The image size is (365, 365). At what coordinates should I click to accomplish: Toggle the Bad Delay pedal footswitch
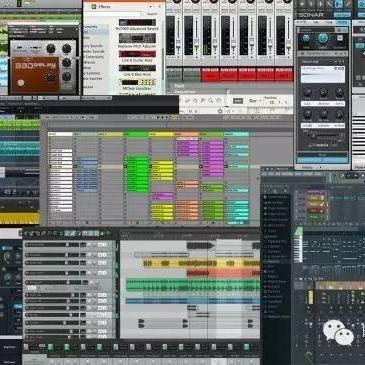tap(21, 83)
